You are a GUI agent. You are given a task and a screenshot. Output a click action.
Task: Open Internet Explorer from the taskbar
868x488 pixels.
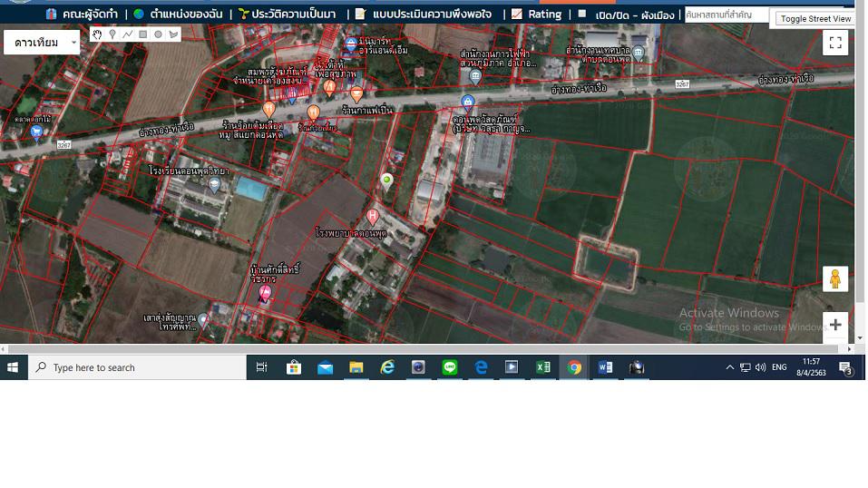[387, 367]
